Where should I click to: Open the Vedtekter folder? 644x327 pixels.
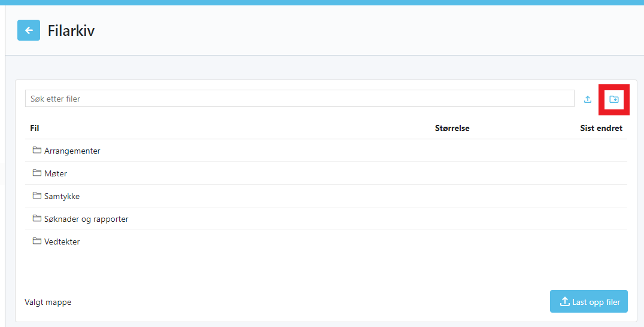click(x=62, y=242)
